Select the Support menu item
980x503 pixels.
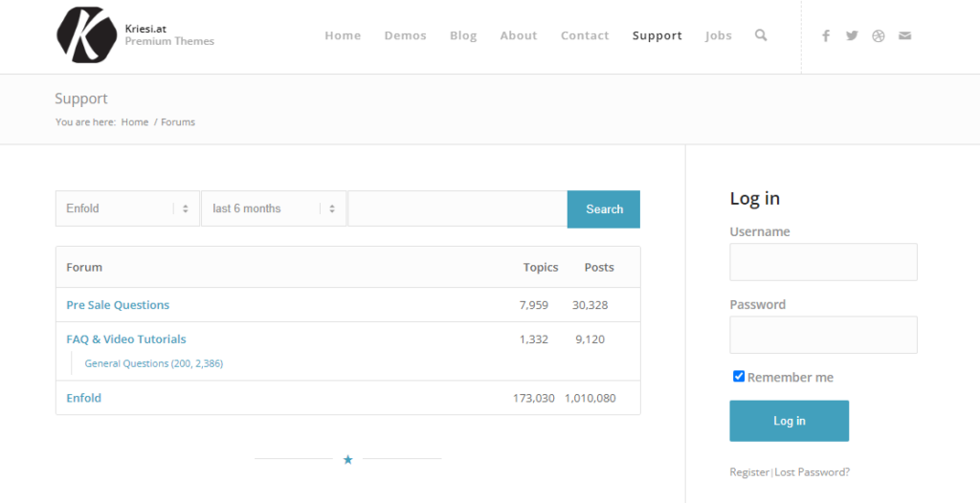pyautogui.click(x=657, y=35)
